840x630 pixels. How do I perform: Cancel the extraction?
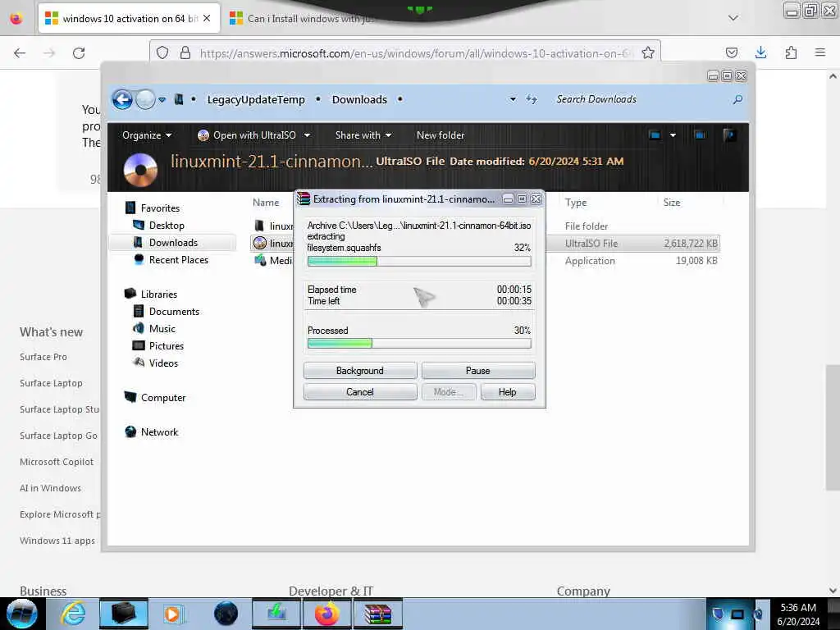click(x=360, y=392)
